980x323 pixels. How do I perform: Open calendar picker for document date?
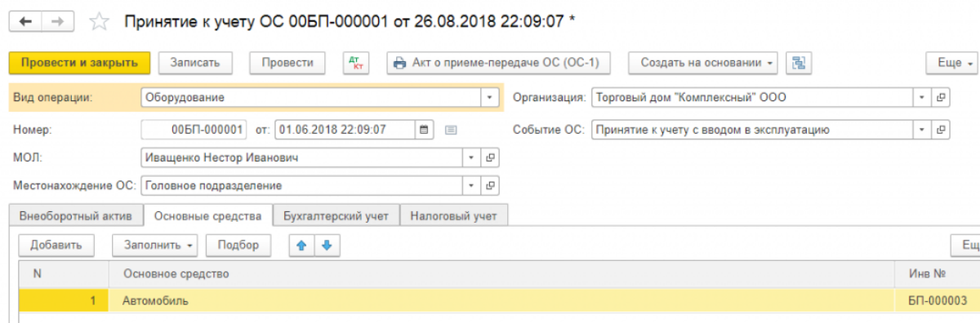pos(425,129)
